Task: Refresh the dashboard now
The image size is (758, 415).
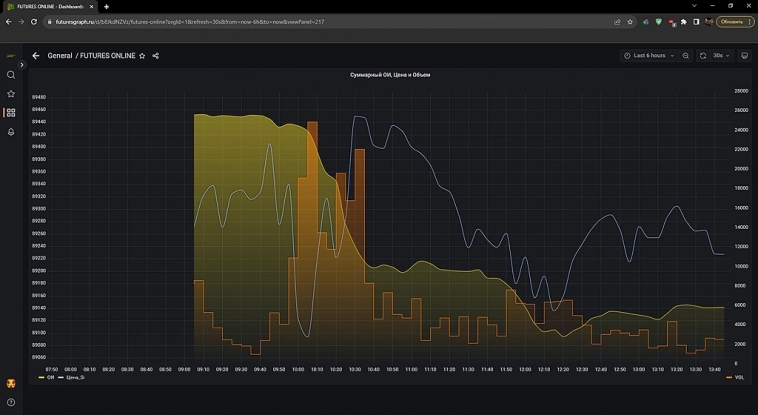Action: (703, 56)
